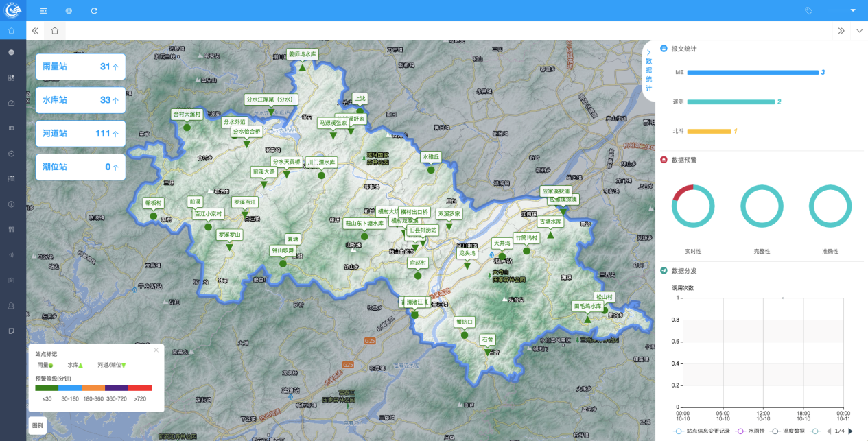Open the user dropdown arrow at top right
Image resolution: width=868 pixels, height=441 pixels.
(853, 11)
